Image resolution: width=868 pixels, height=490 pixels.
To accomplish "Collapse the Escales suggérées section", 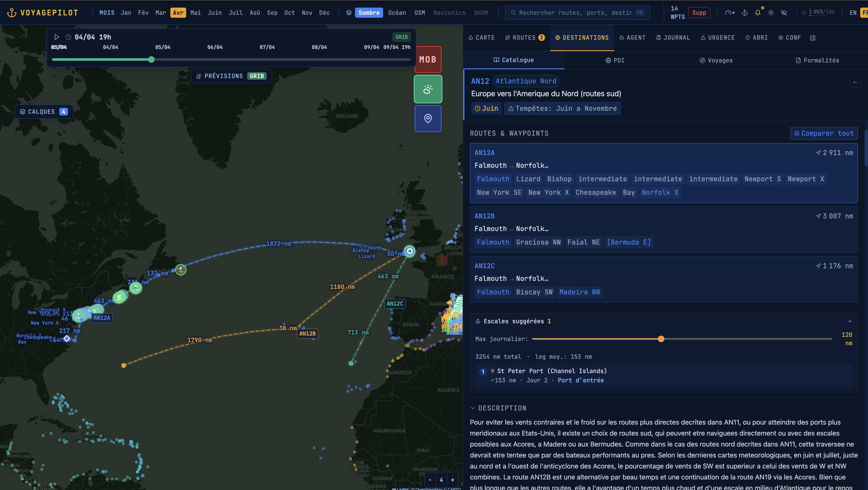I will click(x=848, y=321).
